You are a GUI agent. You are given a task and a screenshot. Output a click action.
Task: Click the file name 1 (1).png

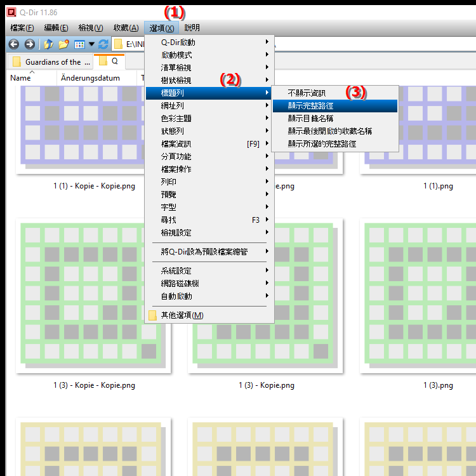coord(438,186)
